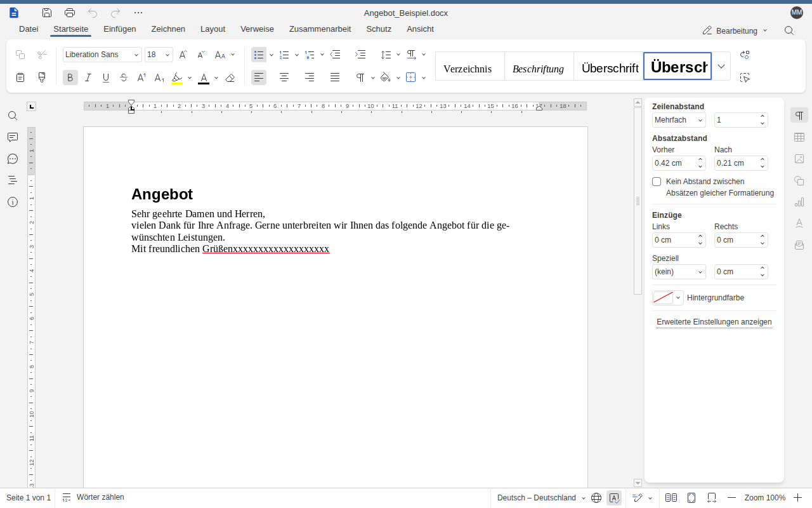
Task: Toggle underline formatting
Action: (x=106, y=77)
